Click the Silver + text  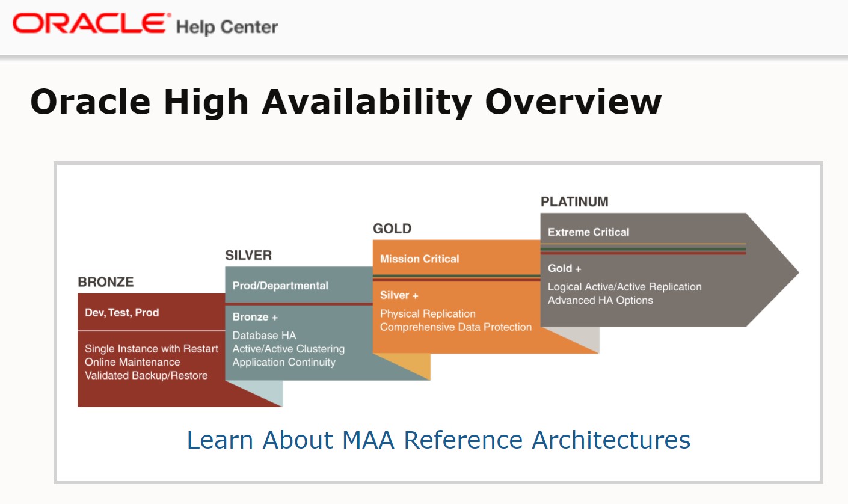399,295
